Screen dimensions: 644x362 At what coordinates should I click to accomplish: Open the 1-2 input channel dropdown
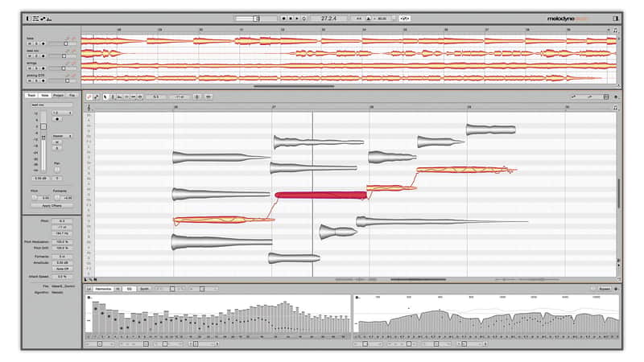[62, 113]
